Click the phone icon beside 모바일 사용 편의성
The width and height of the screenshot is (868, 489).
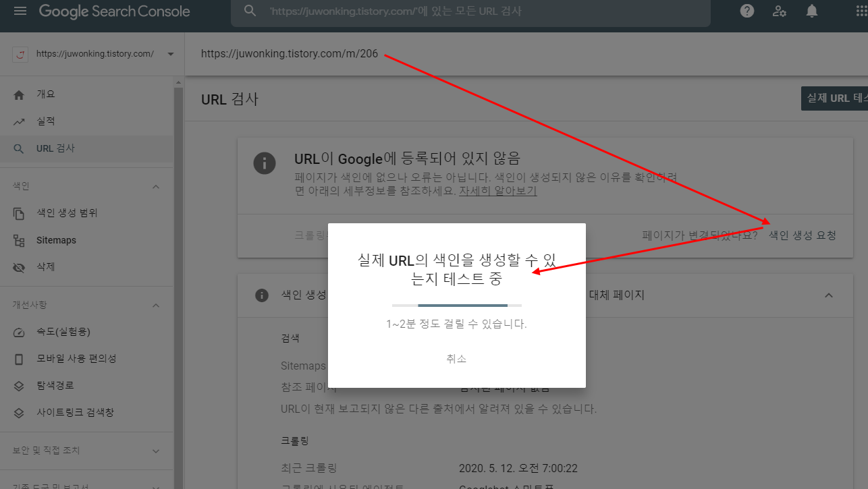tap(19, 359)
